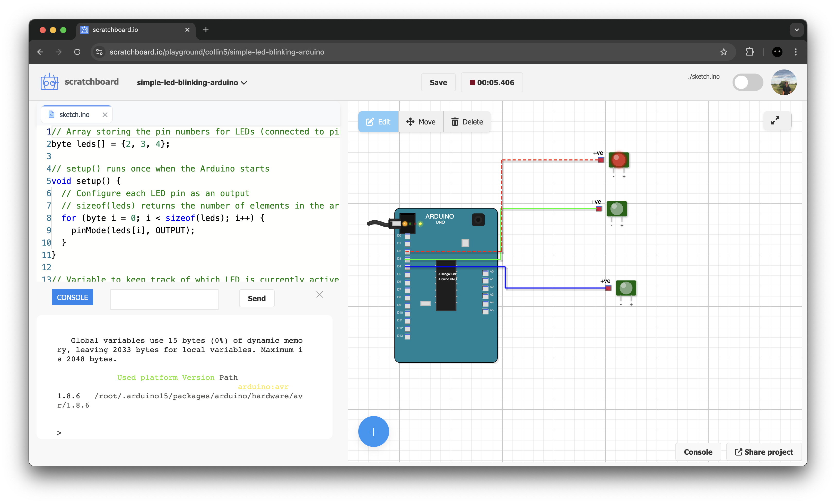Click the bottom LED on the blue wire
The width and height of the screenshot is (836, 504).
626,288
